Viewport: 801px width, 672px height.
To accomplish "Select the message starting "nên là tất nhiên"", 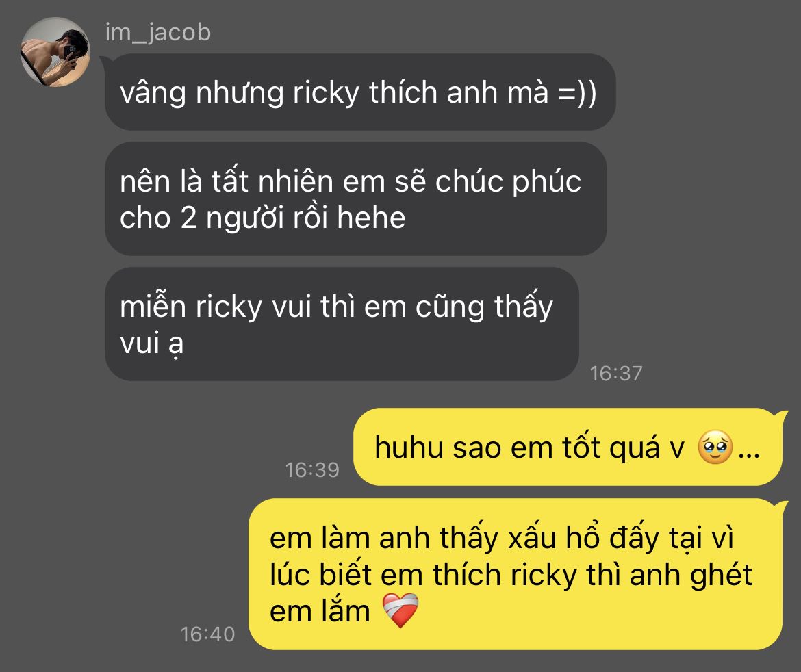I will (x=355, y=198).
